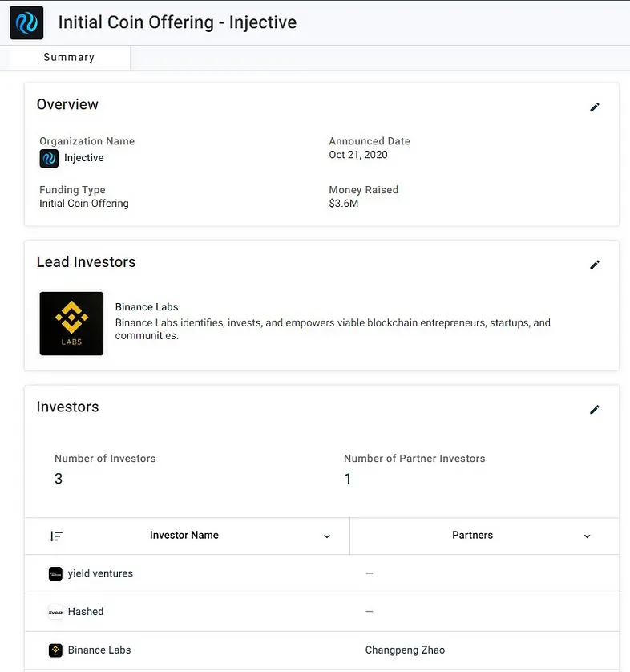Select the Money Raised value $3.6M
This screenshot has width=630, height=672.
point(344,203)
